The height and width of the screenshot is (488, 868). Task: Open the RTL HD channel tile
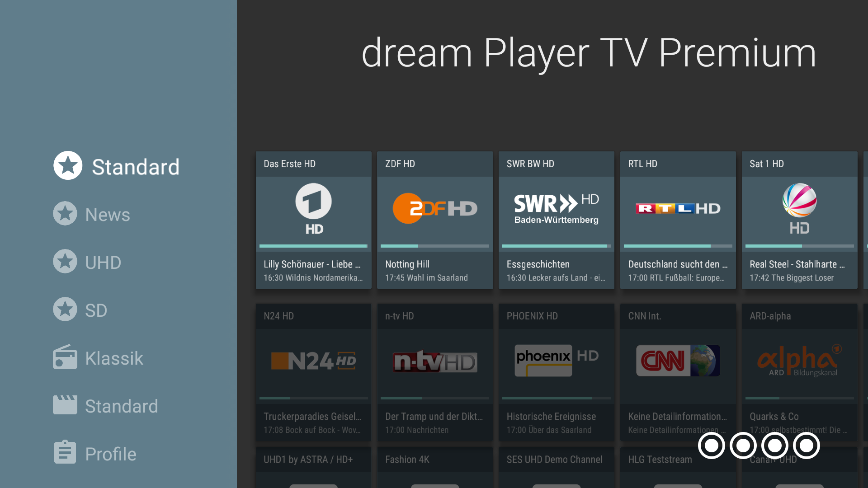tap(678, 221)
